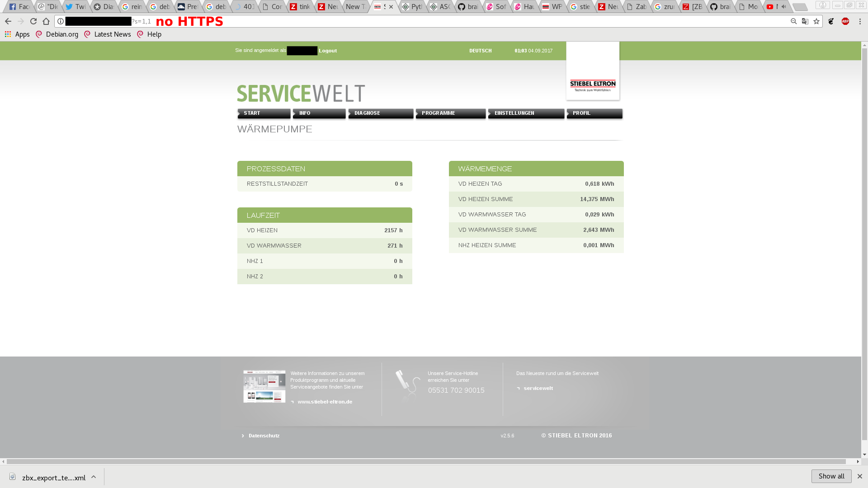Expand the zbx_export download options chevron
The width and height of the screenshot is (868, 488).
click(94, 477)
